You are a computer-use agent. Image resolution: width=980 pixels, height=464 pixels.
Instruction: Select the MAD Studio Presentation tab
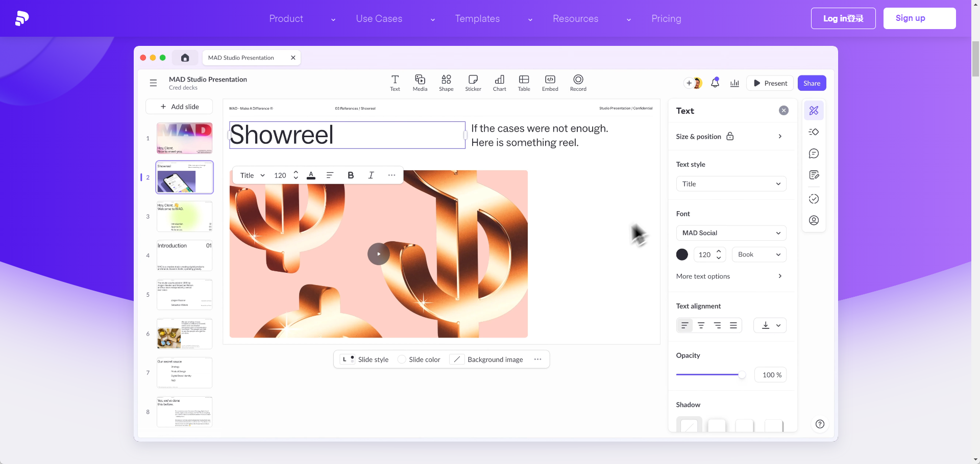pyautogui.click(x=251, y=58)
